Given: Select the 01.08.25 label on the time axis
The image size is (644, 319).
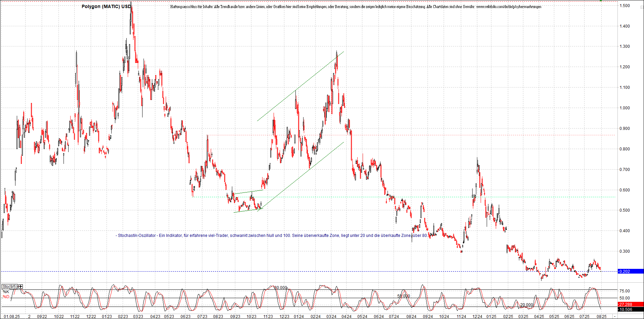Looking at the screenshot, I should click(12, 317).
